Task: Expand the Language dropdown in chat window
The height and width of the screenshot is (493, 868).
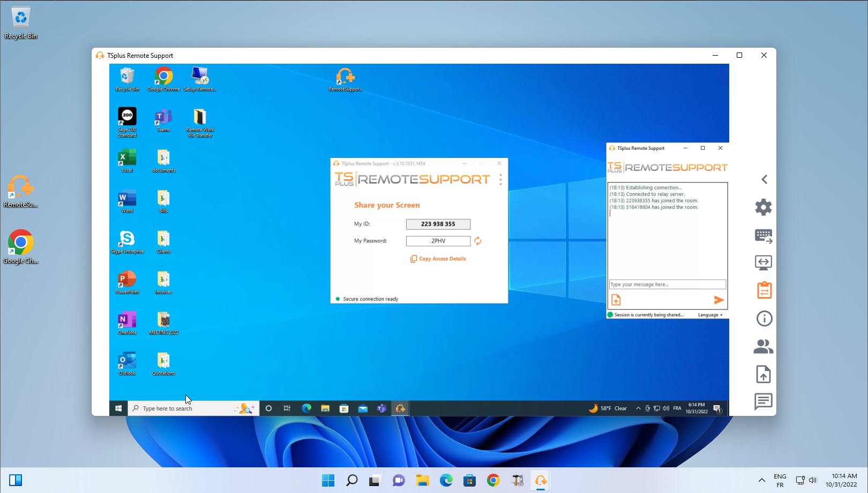Action: 710,315
